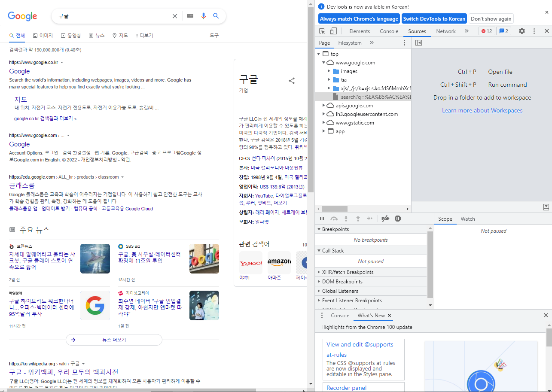
Task: Hide the navigator sidebar
Action: 419,43
